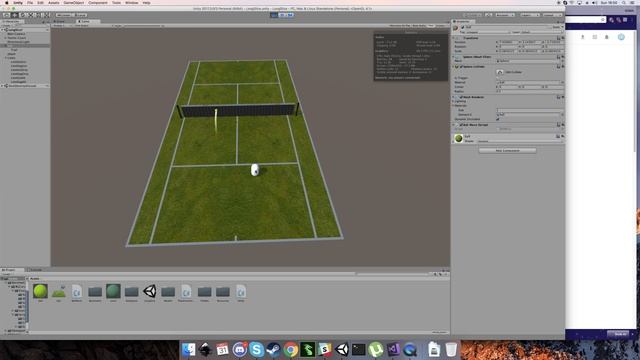
Task: Toggle the Mesh Renderer enabled checkbox
Action: pos(461,97)
